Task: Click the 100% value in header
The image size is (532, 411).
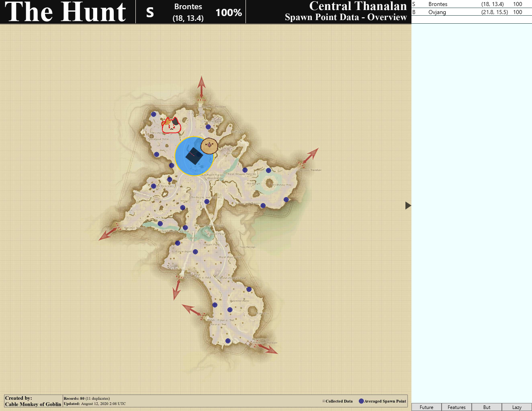Action: point(229,12)
